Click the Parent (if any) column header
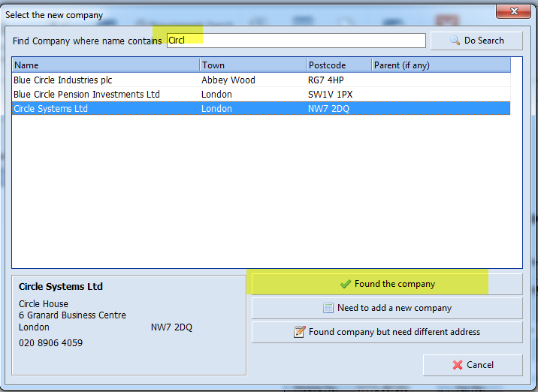The width and height of the screenshot is (538, 392). [441, 65]
